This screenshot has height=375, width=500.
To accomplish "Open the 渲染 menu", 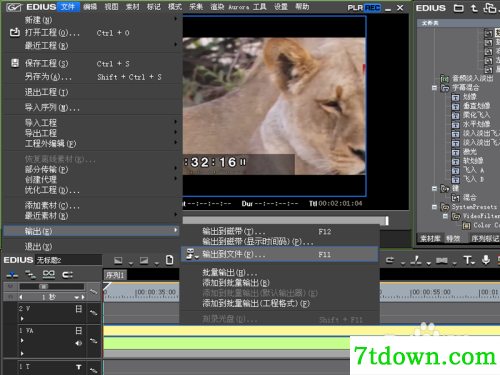I will (217, 7).
